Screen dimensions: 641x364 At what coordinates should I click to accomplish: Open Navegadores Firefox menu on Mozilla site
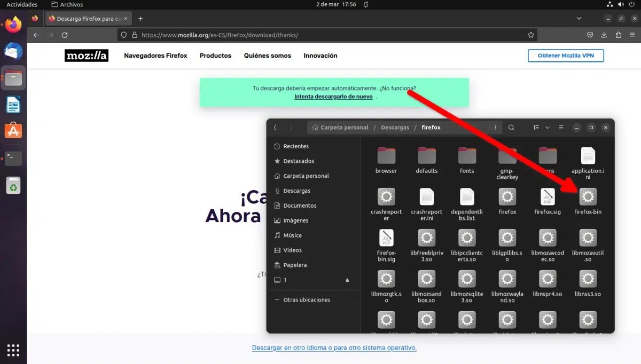155,56
